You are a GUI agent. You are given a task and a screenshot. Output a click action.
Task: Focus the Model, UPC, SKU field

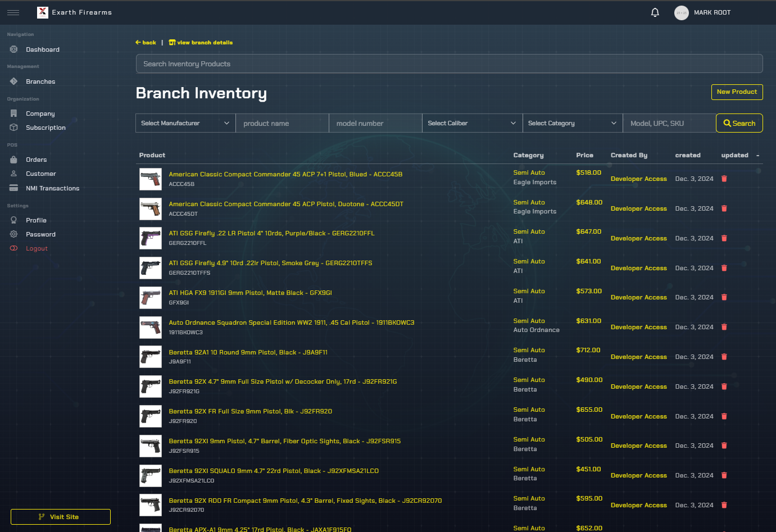point(669,123)
